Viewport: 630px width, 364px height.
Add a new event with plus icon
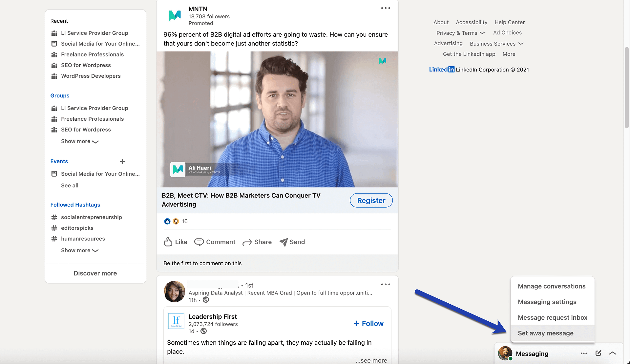(x=122, y=161)
